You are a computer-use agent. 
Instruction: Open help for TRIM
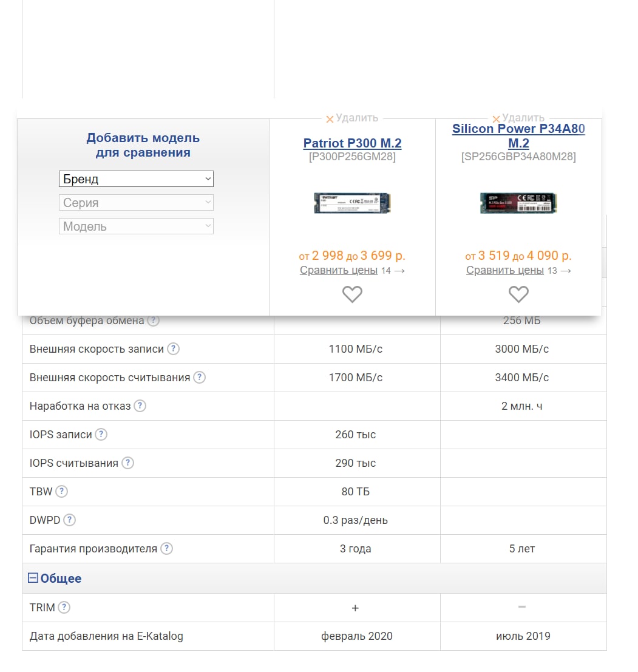click(64, 607)
